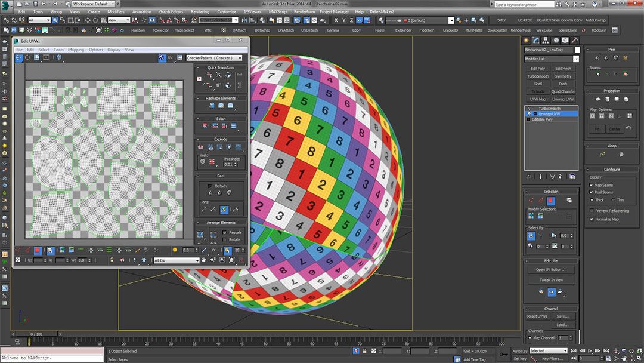Image resolution: width=644 pixels, height=363 pixels.
Task: Open the Tools menu in Edit UVWs window
Action: [58, 50]
